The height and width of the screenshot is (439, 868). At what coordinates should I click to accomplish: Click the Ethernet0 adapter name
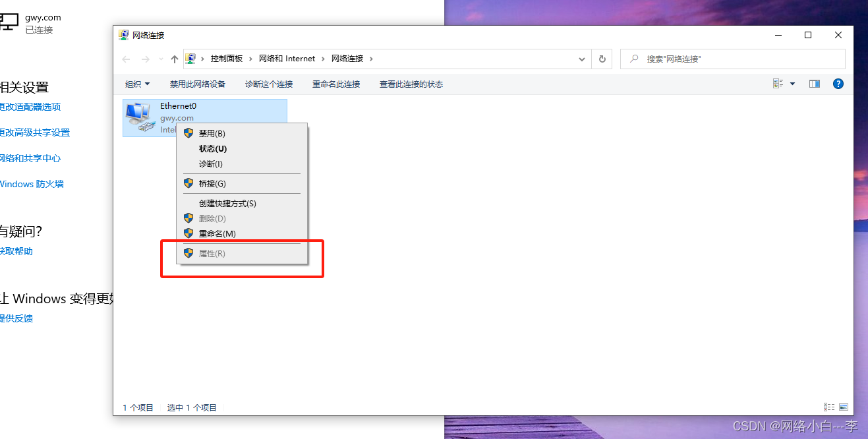[178, 105]
